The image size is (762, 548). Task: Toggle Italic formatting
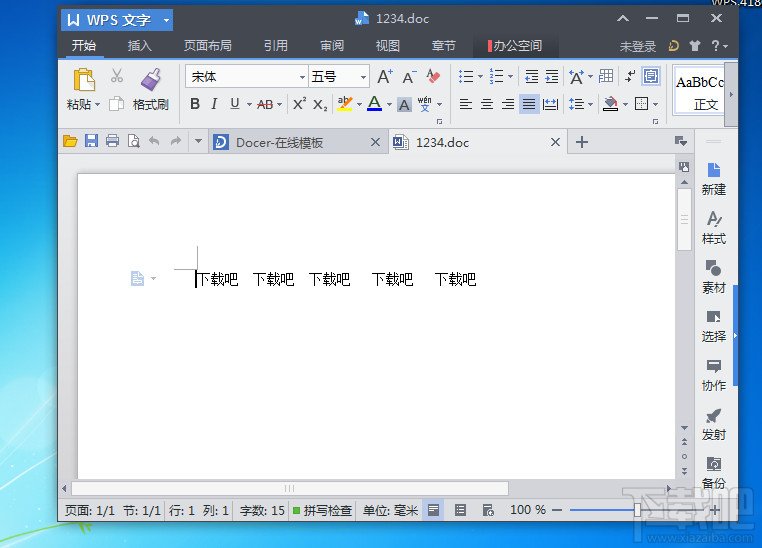(x=214, y=104)
